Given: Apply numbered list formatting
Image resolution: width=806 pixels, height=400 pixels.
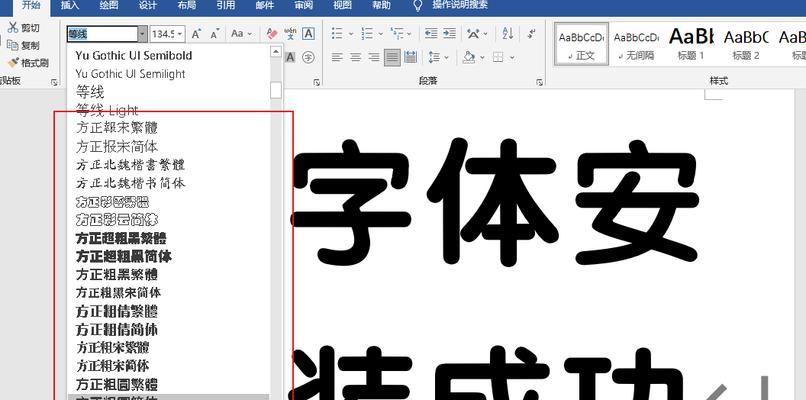Looking at the screenshot, I should point(367,34).
